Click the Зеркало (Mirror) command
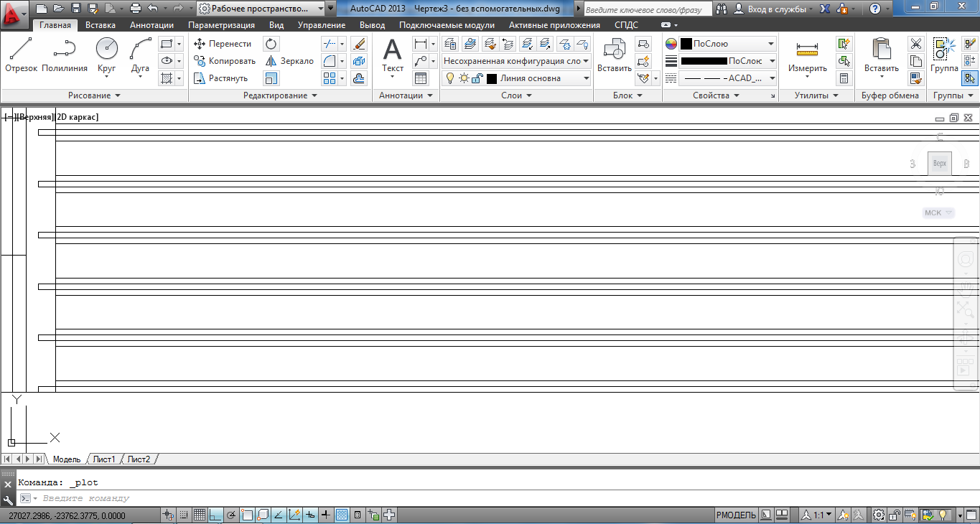 [289, 61]
